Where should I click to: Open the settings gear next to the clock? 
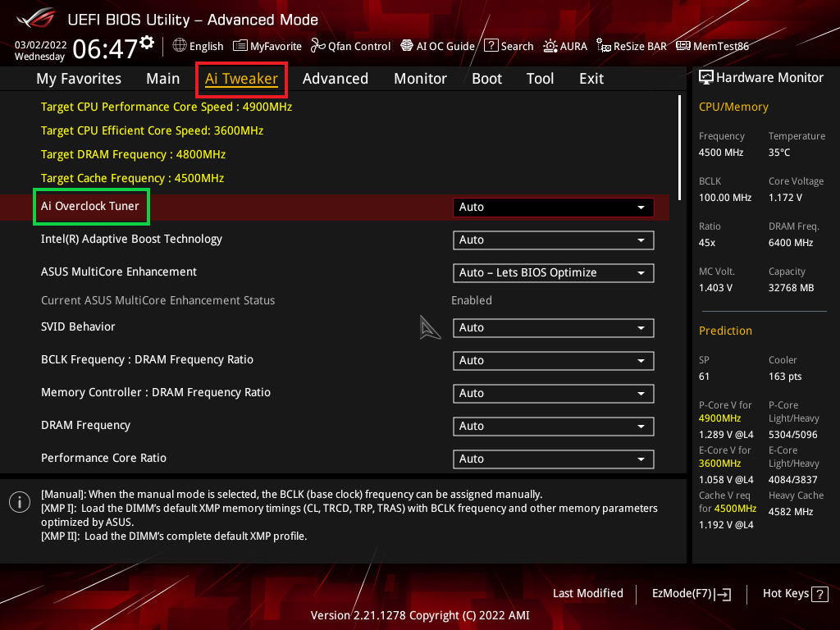(x=147, y=43)
